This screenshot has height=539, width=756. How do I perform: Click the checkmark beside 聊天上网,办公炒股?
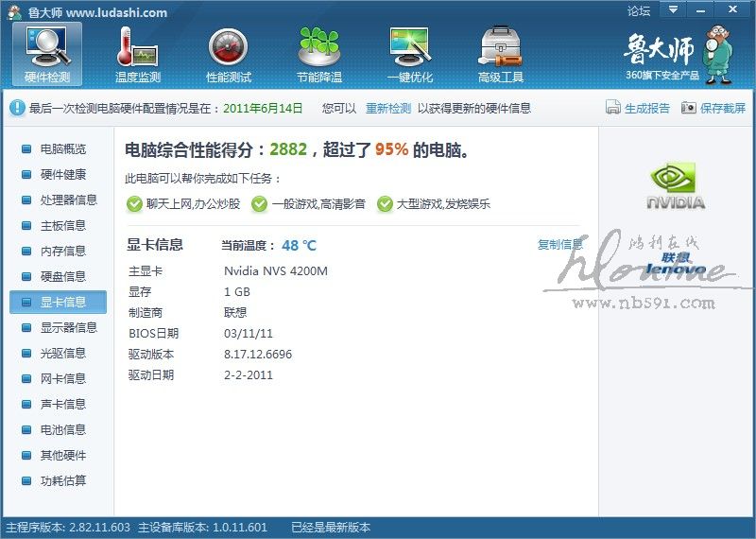(134, 204)
